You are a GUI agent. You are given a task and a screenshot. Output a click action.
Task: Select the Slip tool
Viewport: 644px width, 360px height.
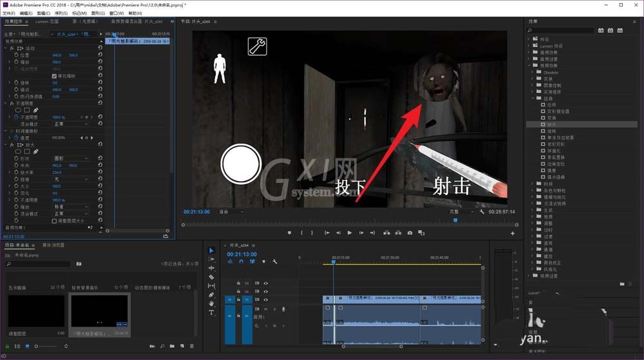click(211, 286)
